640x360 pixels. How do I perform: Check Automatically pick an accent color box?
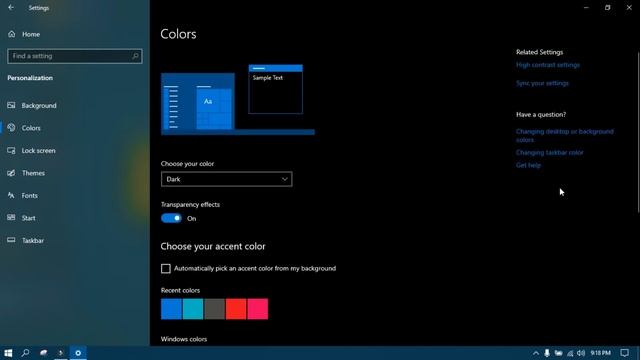coord(166,269)
